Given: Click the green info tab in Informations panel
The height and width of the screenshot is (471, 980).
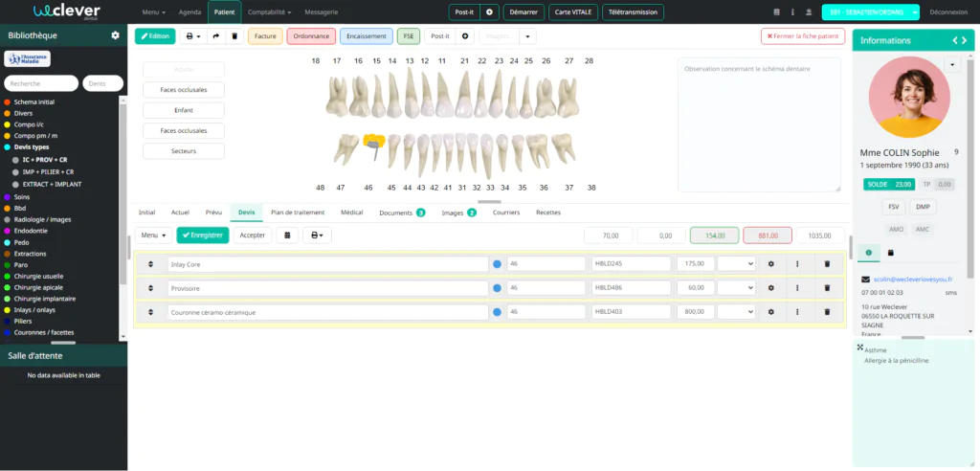Looking at the screenshot, I should pyautogui.click(x=868, y=253).
